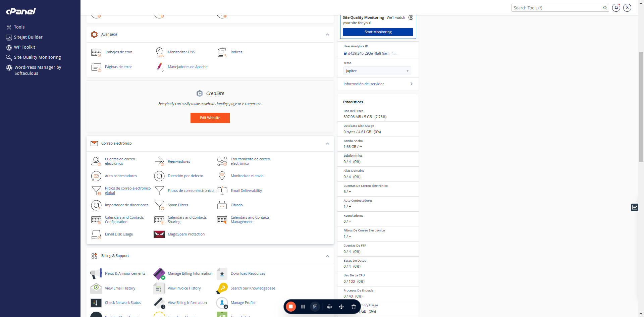The image size is (644, 317).
Task: Expand Información del servidor
Action: 378,84
